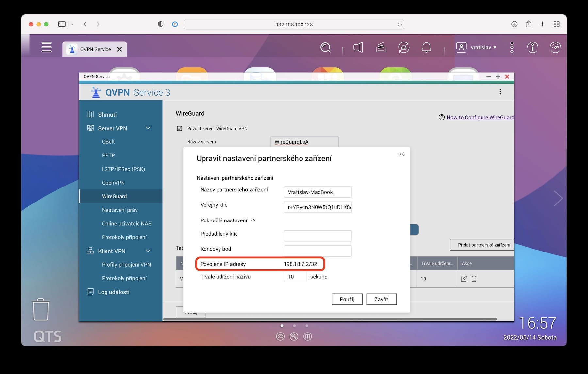Show Safari tab overview
This screenshot has height=374, width=588.
[557, 24]
